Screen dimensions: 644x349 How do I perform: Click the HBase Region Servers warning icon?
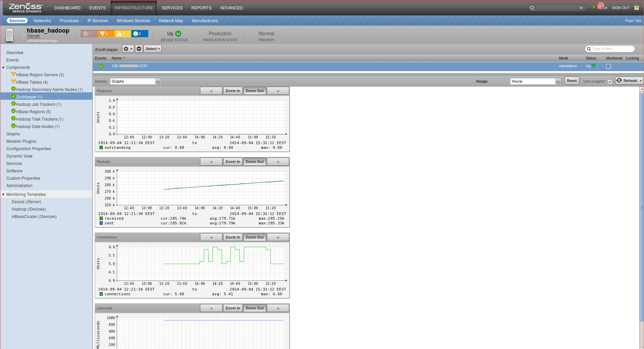tap(13, 74)
